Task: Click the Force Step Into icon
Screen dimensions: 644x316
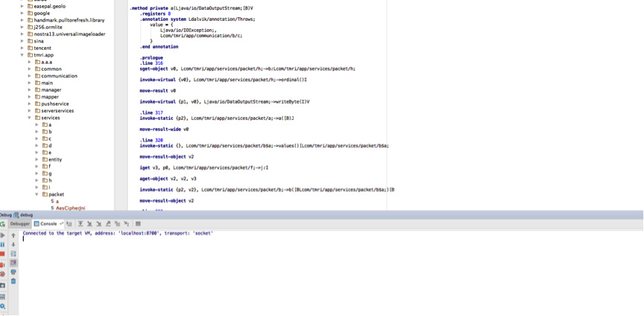Action: coord(98,224)
